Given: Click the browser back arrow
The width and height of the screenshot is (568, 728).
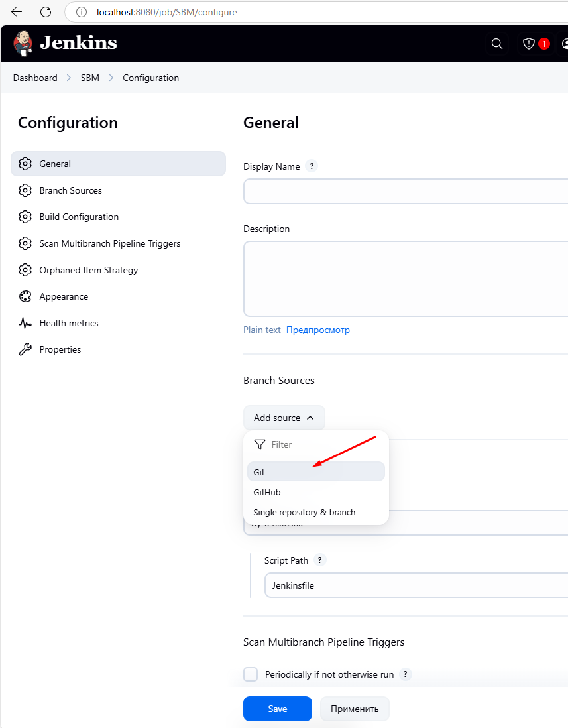Looking at the screenshot, I should (x=17, y=12).
